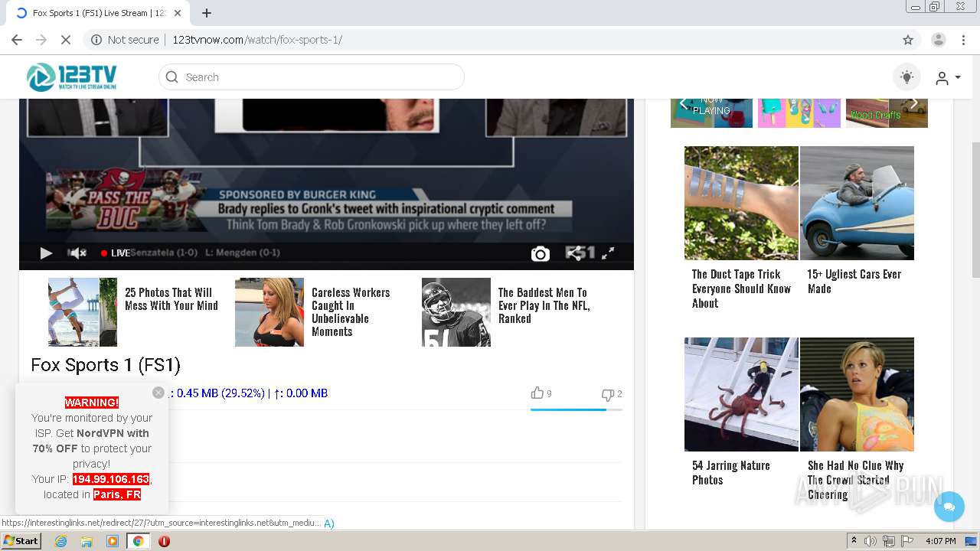Click the tiny blue car thumbnail

pyautogui.click(x=857, y=203)
